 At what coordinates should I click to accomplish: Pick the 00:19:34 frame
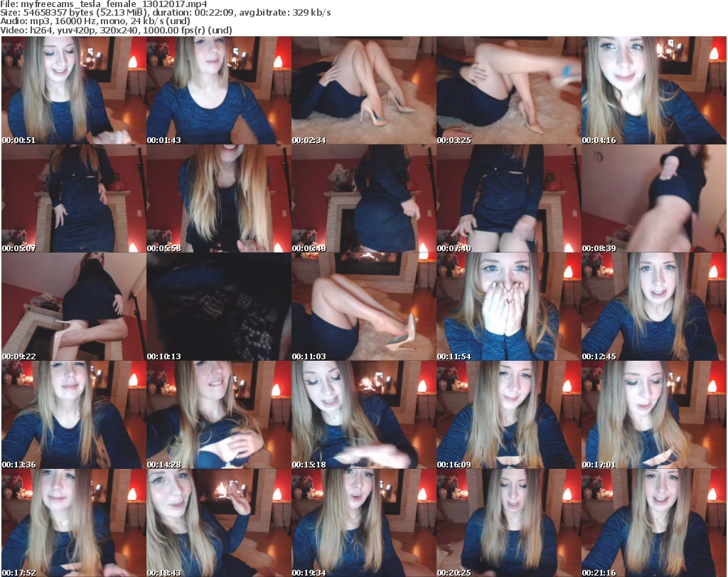pos(363,523)
